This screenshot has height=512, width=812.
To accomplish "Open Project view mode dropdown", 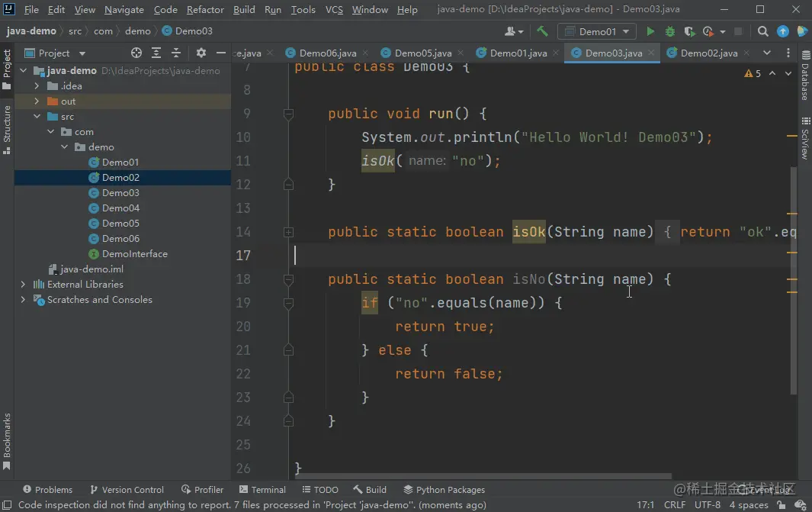I will (x=82, y=53).
